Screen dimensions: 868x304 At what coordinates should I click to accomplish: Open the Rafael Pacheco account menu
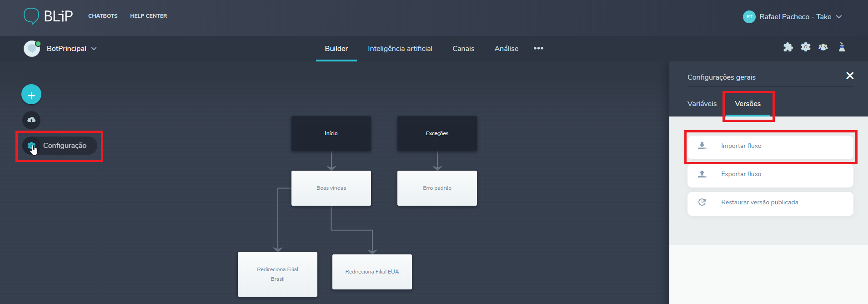tap(792, 17)
